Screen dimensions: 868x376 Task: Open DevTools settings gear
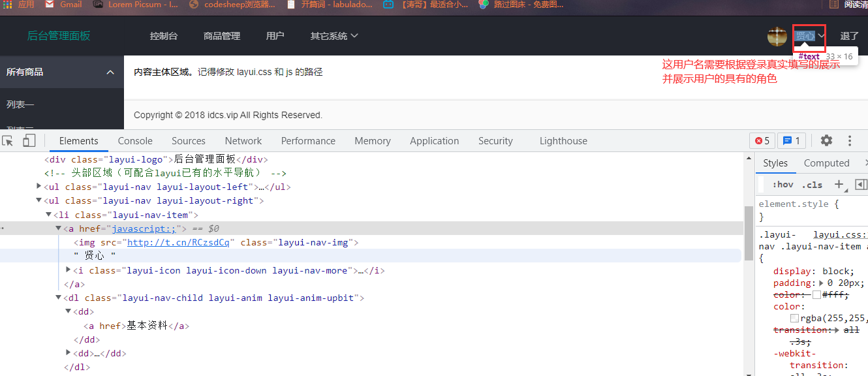pos(826,140)
